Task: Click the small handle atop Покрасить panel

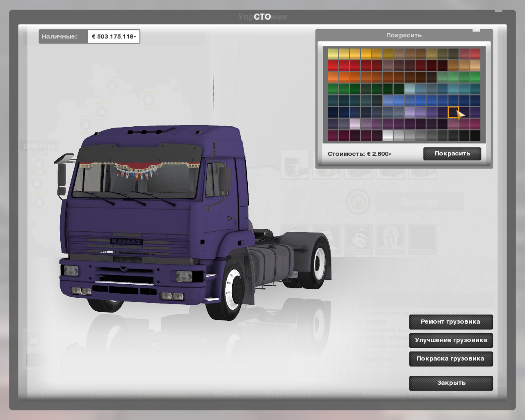Action: (476, 30)
